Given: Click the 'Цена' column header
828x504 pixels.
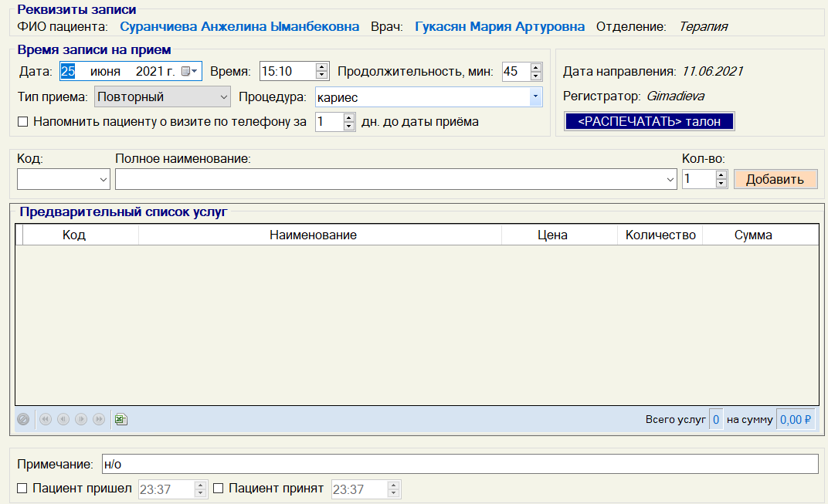Looking at the screenshot, I should (552, 235).
